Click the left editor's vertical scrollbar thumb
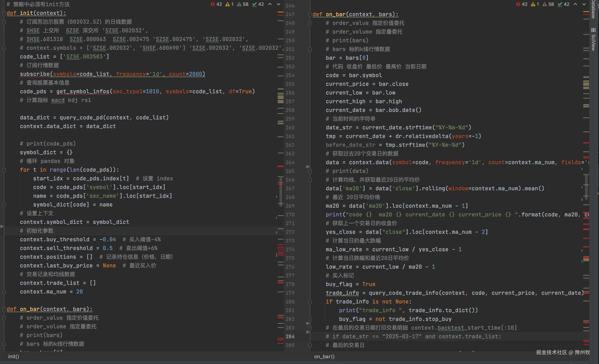 [281, 192]
